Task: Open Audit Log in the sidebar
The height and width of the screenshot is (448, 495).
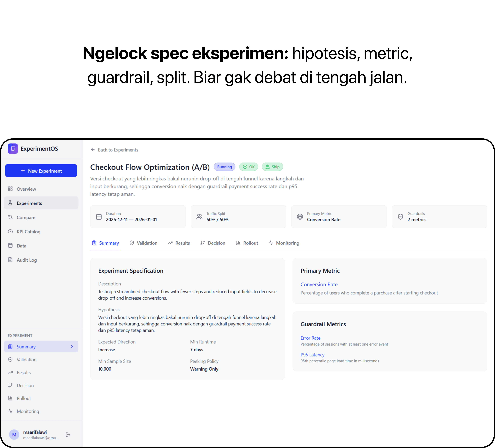Action: 27,260
